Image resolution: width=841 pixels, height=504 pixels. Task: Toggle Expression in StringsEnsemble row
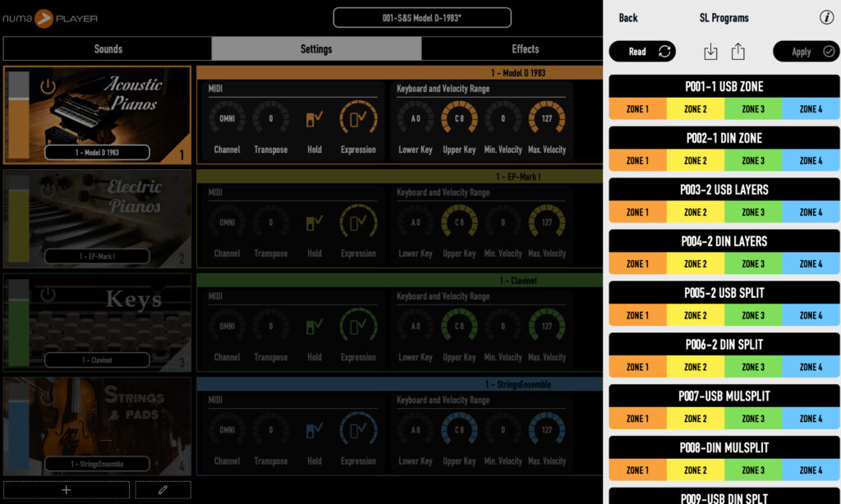click(358, 430)
